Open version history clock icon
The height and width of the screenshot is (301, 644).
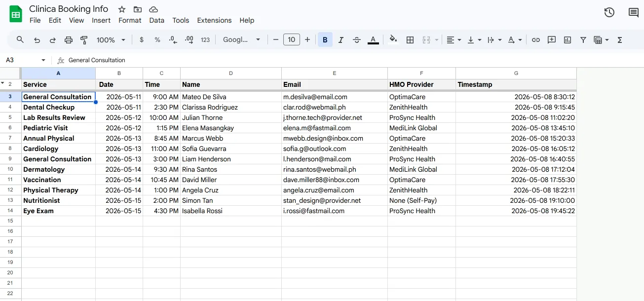click(x=609, y=13)
